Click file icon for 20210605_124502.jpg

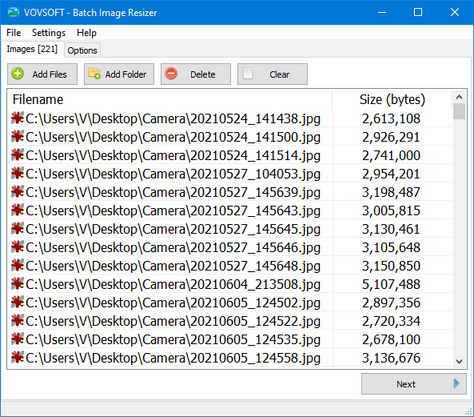coord(17,302)
